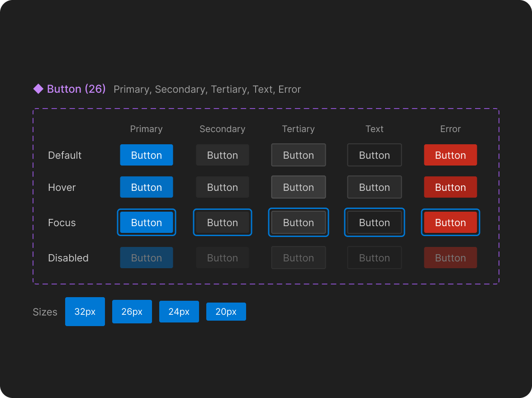This screenshot has height=398, width=532.
Task: Click the Primary Focus button
Action: (147, 222)
